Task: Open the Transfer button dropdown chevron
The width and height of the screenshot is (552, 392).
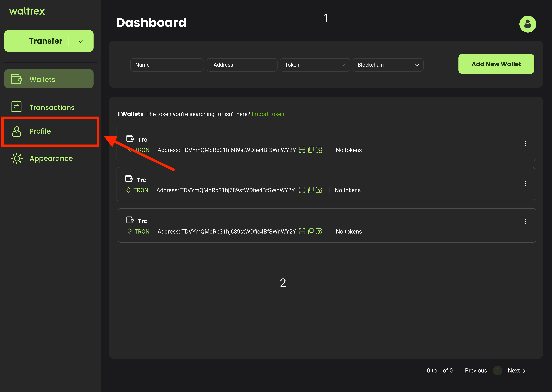Action: [x=81, y=41]
